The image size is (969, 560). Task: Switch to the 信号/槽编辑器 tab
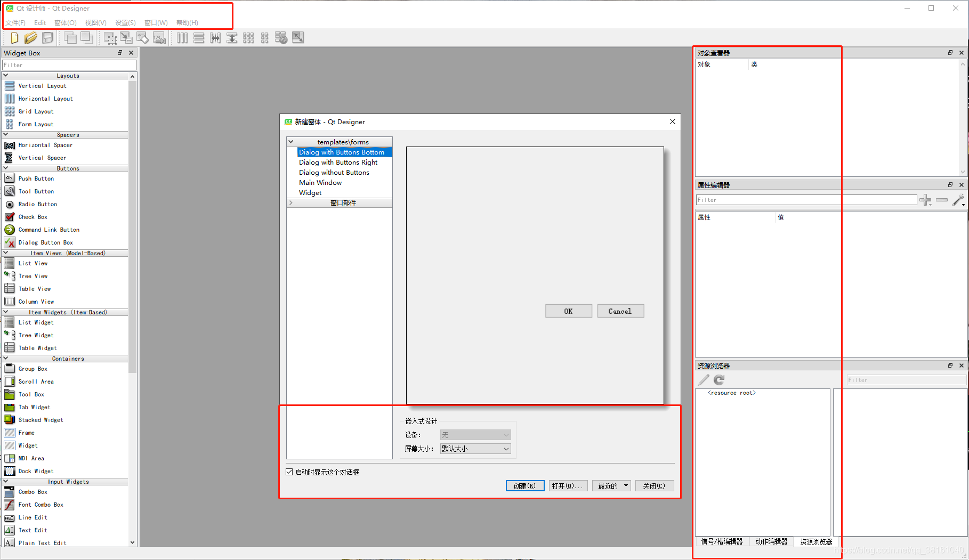[x=722, y=541]
